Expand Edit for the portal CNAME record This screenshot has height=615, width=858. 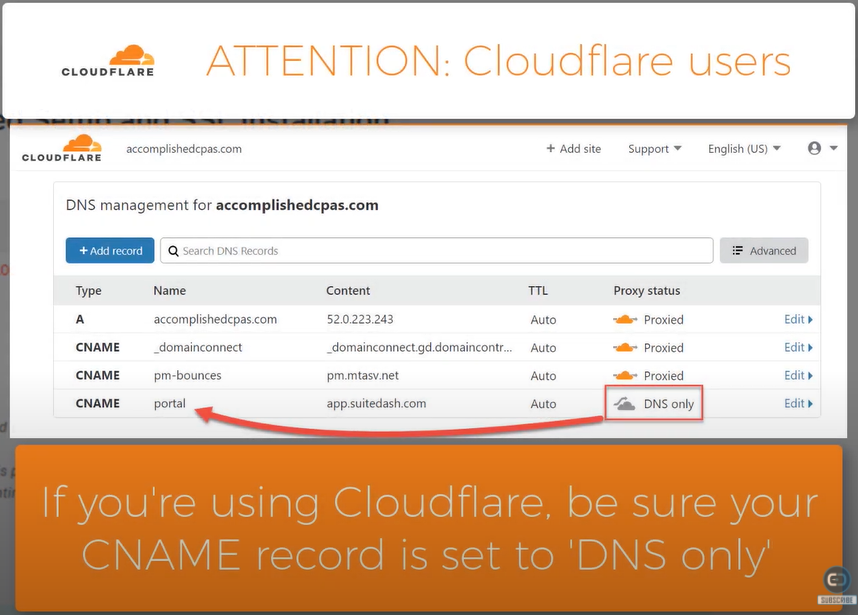point(798,404)
